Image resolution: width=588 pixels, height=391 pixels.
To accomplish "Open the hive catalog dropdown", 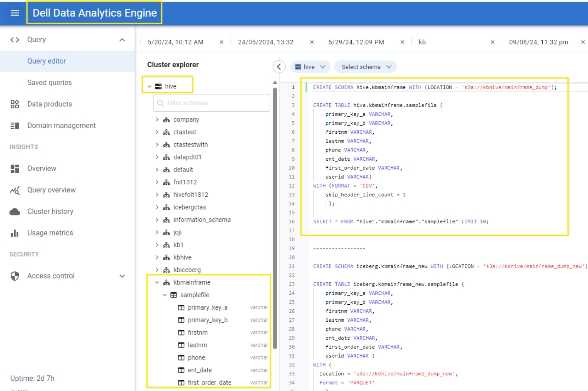I will click(310, 67).
